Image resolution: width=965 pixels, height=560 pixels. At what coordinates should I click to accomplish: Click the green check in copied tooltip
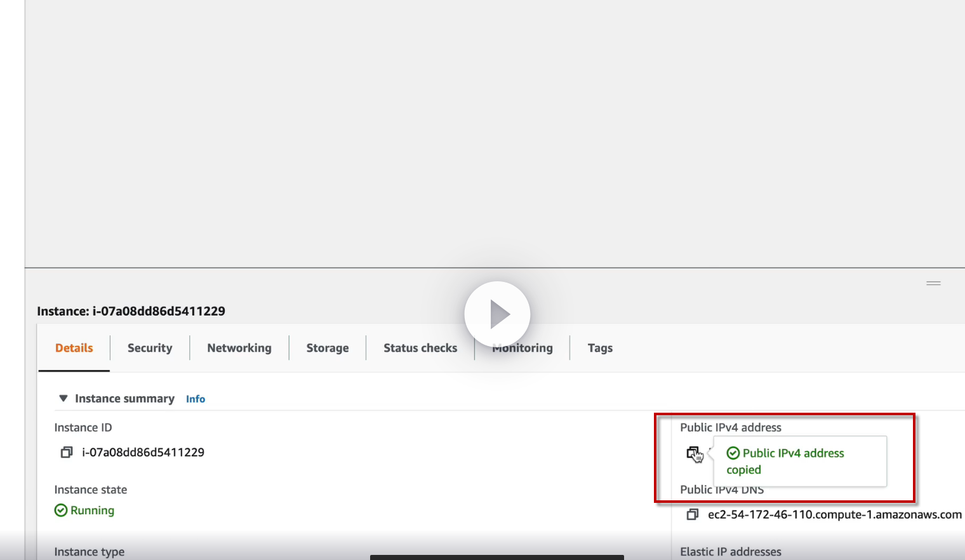pos(733,453)
